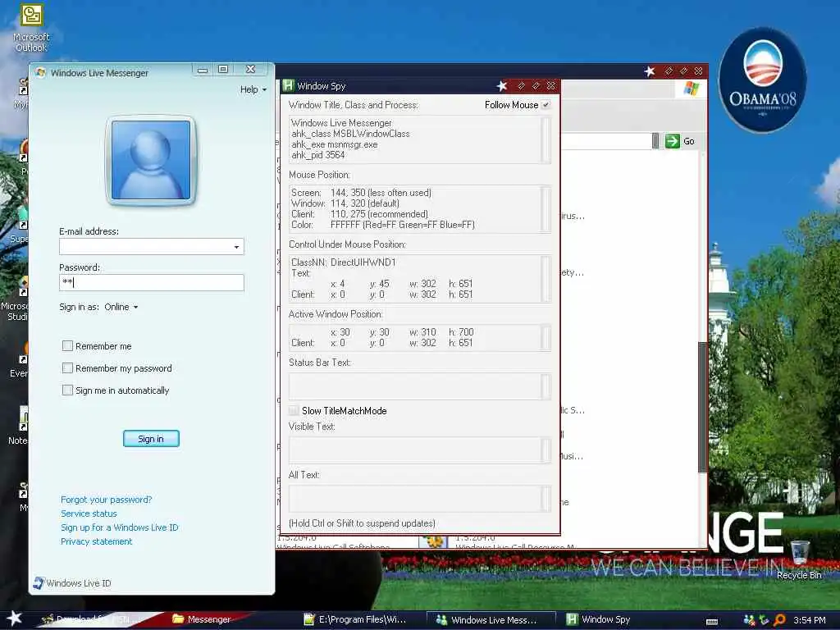Toggle the Follow Mouse checkbox
Viewport: 840px width, 630px height.
546,105
